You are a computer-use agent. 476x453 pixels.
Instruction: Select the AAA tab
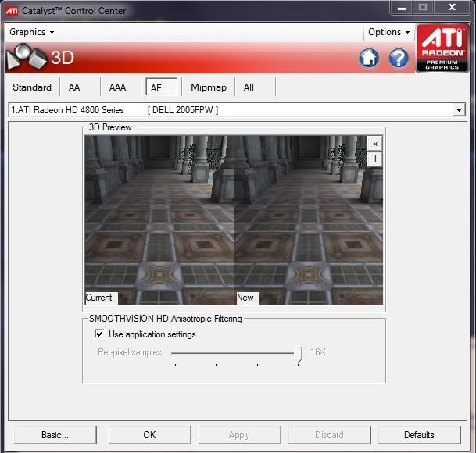pos(117,87)
